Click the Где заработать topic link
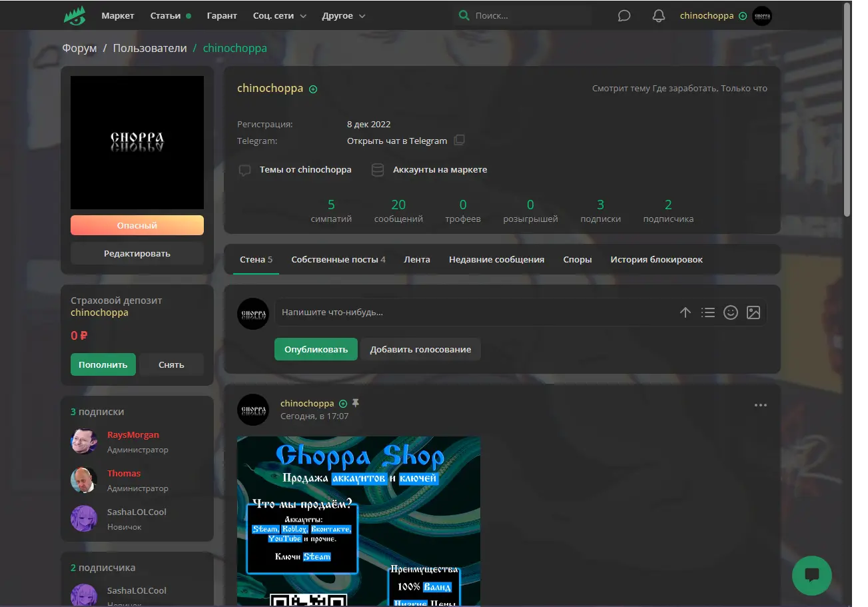The height and width of the screenshot is (607, 868). point(684,88)
